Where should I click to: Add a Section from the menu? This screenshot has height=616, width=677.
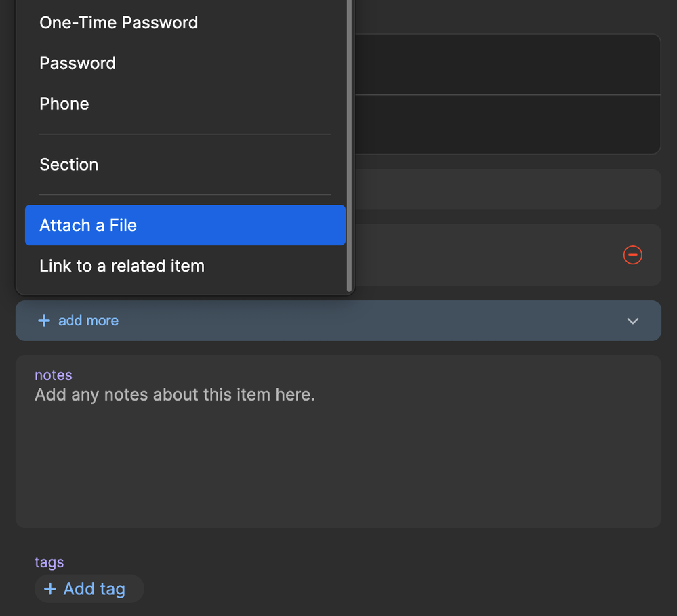click(x=68, y=165)
